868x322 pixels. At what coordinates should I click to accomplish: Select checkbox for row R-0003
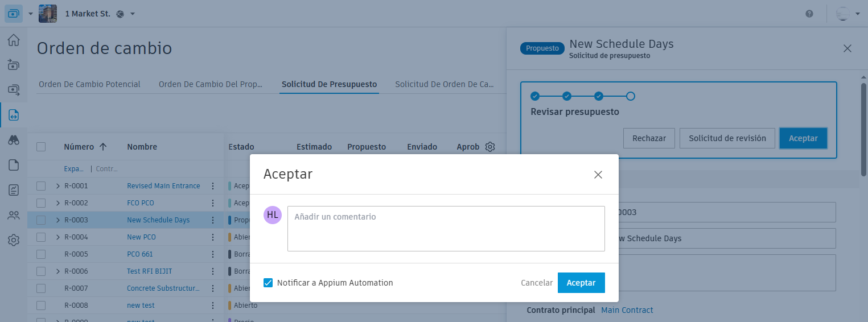(x=41, y=220)
